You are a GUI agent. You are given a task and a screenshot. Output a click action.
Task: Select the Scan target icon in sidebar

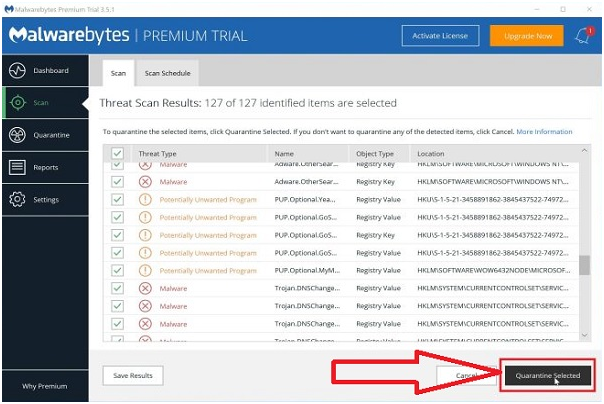click(x=18, y=102)
